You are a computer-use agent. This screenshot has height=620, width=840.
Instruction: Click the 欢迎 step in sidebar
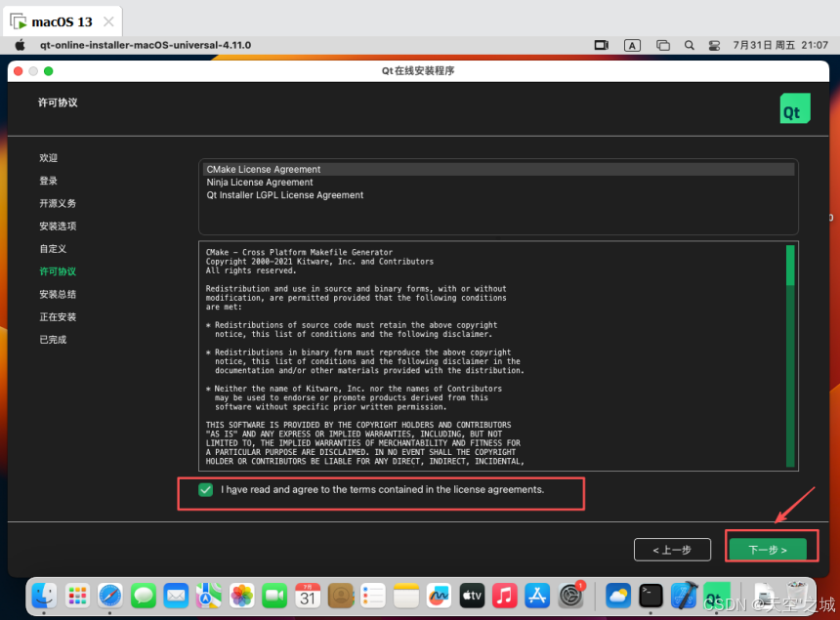pyautogui.click(x=48, y=158)
